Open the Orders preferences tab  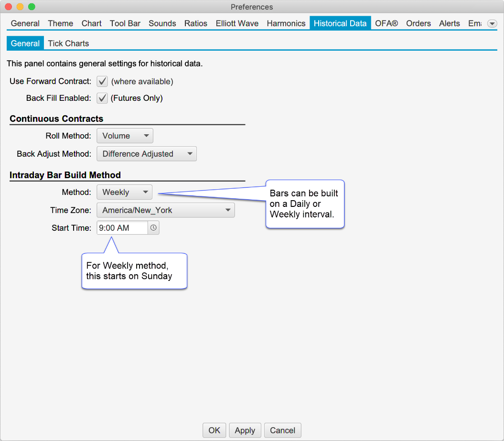tap(418, 23)
